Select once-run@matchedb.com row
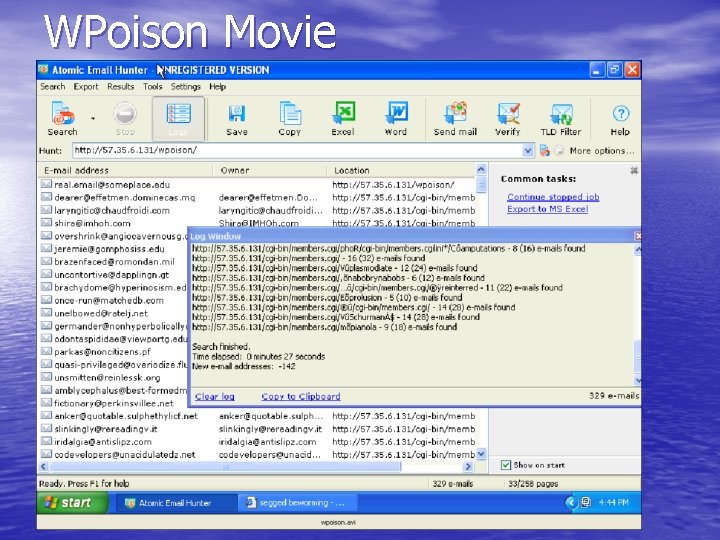The width and height of the screenshot is (720, 540). [114, 300]
